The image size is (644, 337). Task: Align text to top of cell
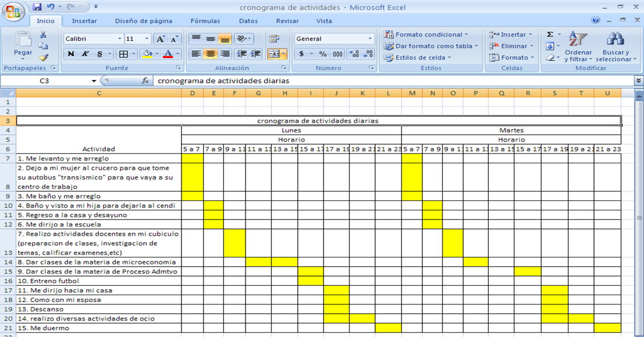click(x=196, y=38)
